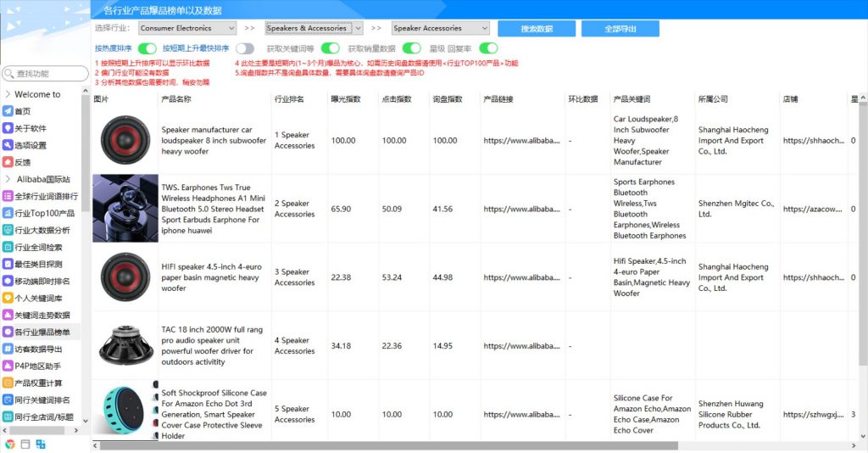Open Speaker Accessories subcategory dropdown

click(441, 28)
